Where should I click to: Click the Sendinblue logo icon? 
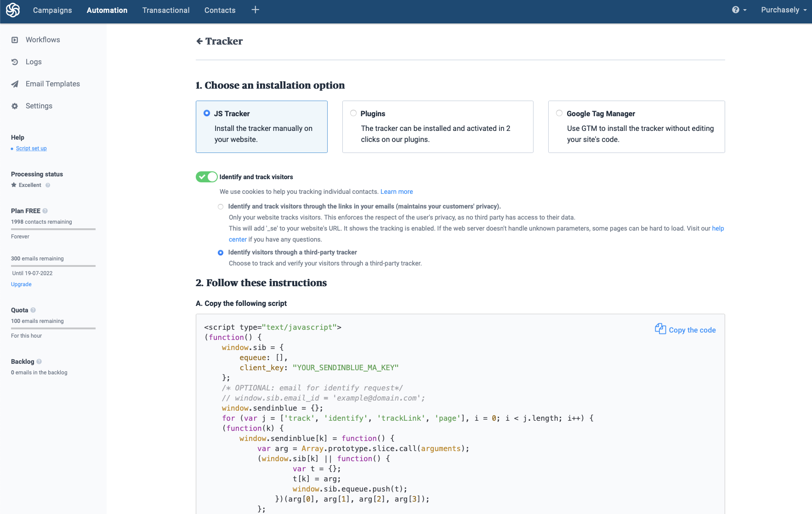[13, 10]
